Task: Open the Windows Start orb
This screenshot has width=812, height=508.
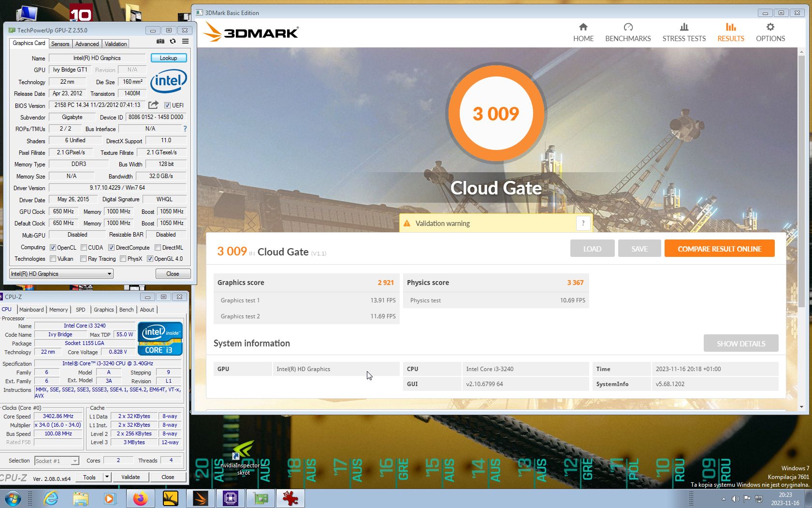Action: pyautogui.click(x=13, y=498)
